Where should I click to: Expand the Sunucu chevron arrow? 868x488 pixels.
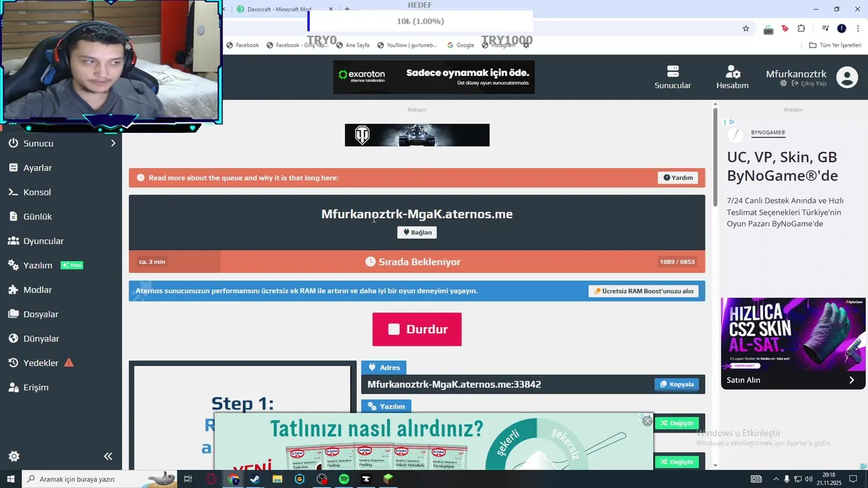[113, 143]
